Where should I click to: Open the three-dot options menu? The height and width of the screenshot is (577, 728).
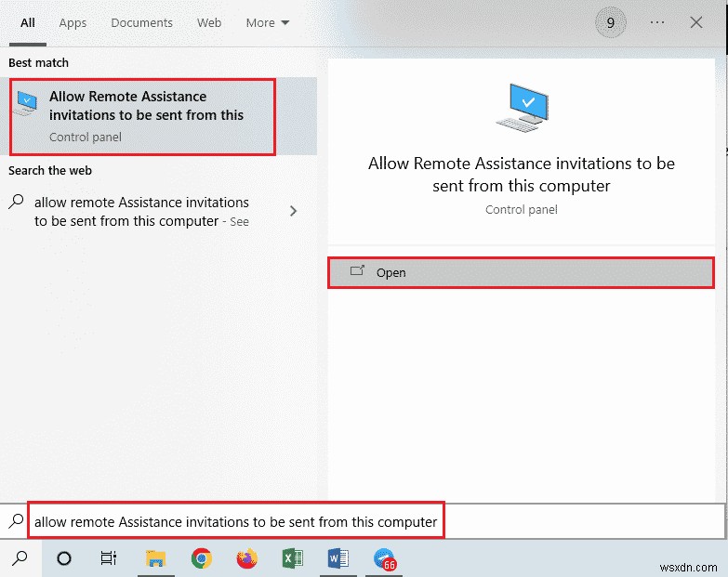(657, 22)
